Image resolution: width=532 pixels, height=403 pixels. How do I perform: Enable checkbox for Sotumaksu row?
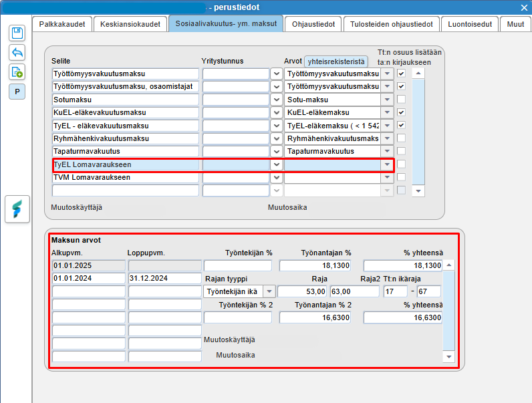[401, 99]
